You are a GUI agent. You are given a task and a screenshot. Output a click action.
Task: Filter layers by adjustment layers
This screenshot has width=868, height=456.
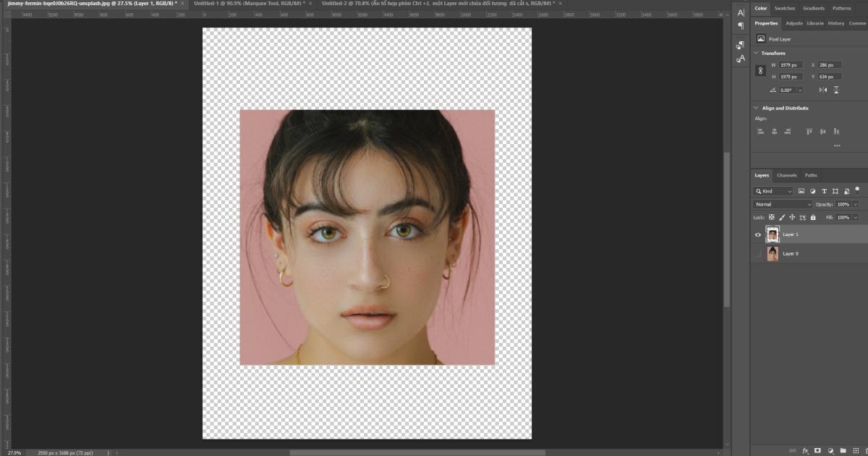tap(813, 191)
